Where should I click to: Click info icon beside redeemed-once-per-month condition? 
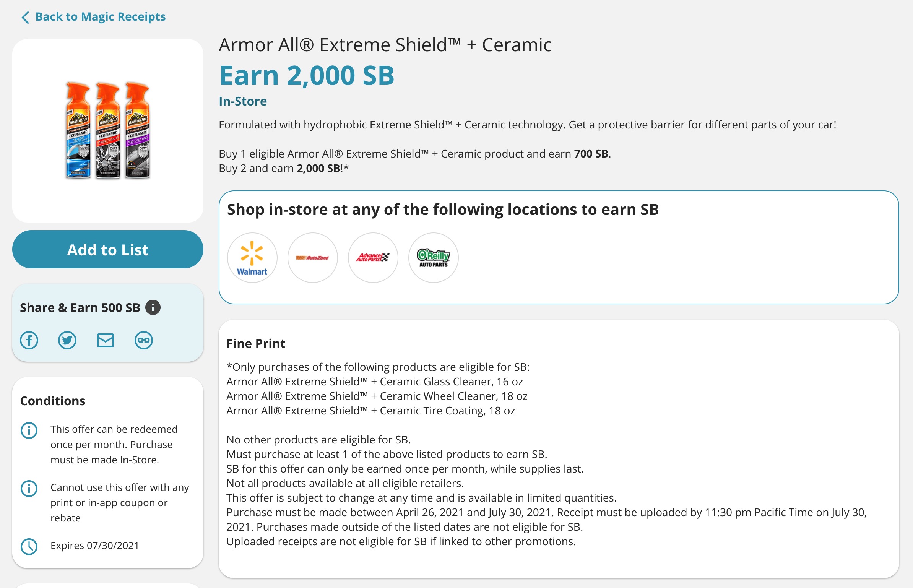pos(29,430)
